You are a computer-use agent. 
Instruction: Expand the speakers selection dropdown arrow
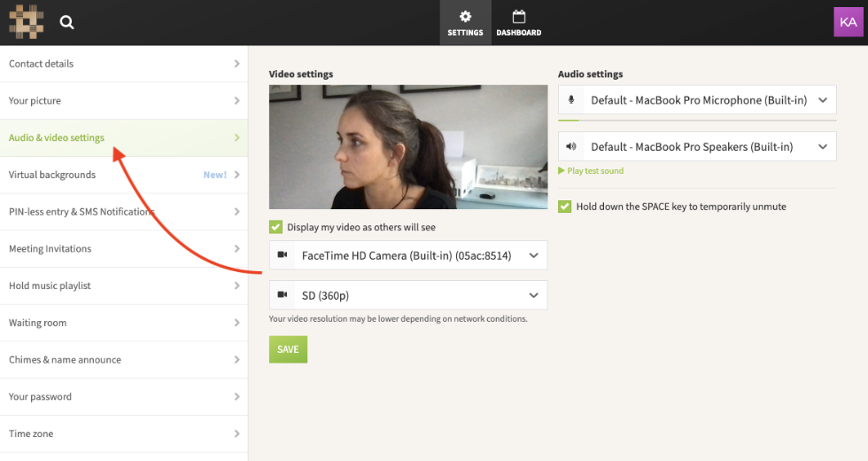823,147
